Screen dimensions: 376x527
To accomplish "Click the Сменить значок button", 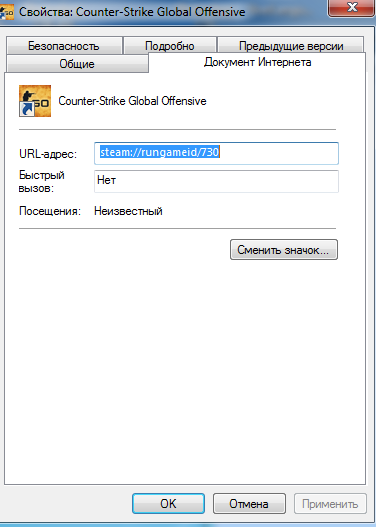I will point(284,250).
